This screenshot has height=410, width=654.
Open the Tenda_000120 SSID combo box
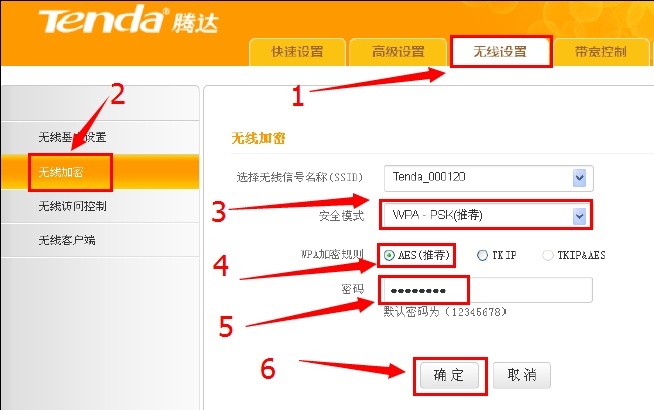pyautogui.click(x=488, y=178)
